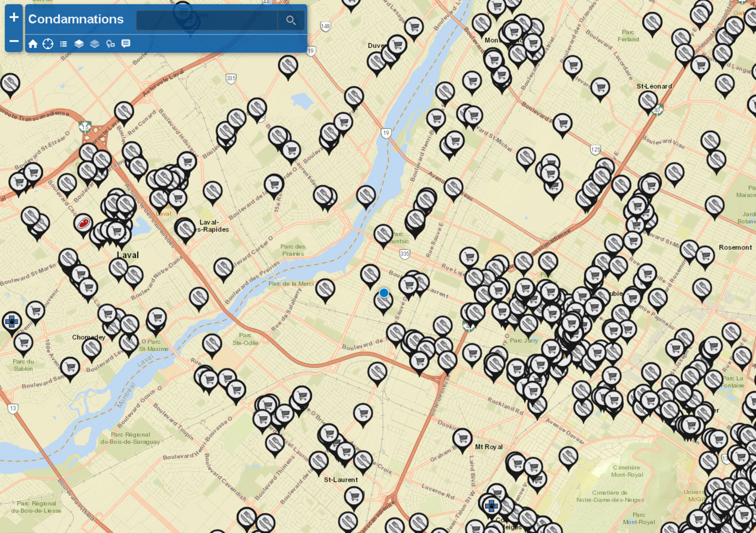This screenshot has width=756, height=533.
Task: Zoom in with the plus button
Action: tap(14, 17)
